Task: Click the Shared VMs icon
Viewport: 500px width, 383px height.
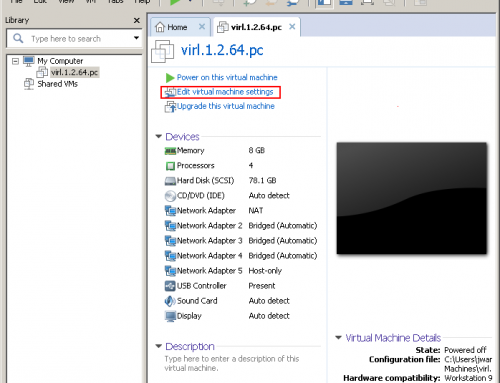Action: click(x=29, y=84)
